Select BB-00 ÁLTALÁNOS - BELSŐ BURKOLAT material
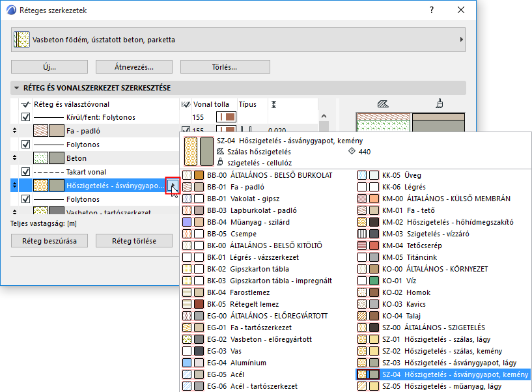 click(x=268, y=175)
